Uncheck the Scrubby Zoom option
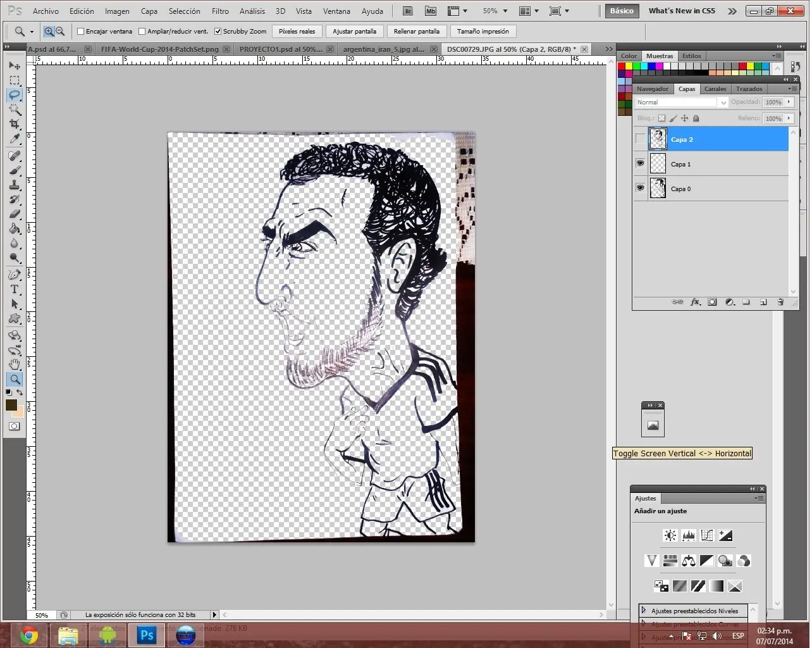This screenshot has width=812, height=648. click(x=218, y=32)
